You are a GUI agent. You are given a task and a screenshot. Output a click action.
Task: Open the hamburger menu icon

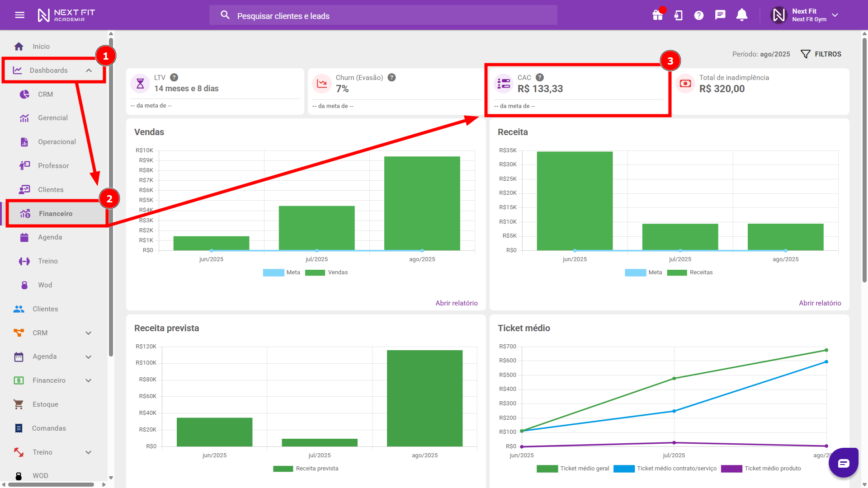click(19, 15)
